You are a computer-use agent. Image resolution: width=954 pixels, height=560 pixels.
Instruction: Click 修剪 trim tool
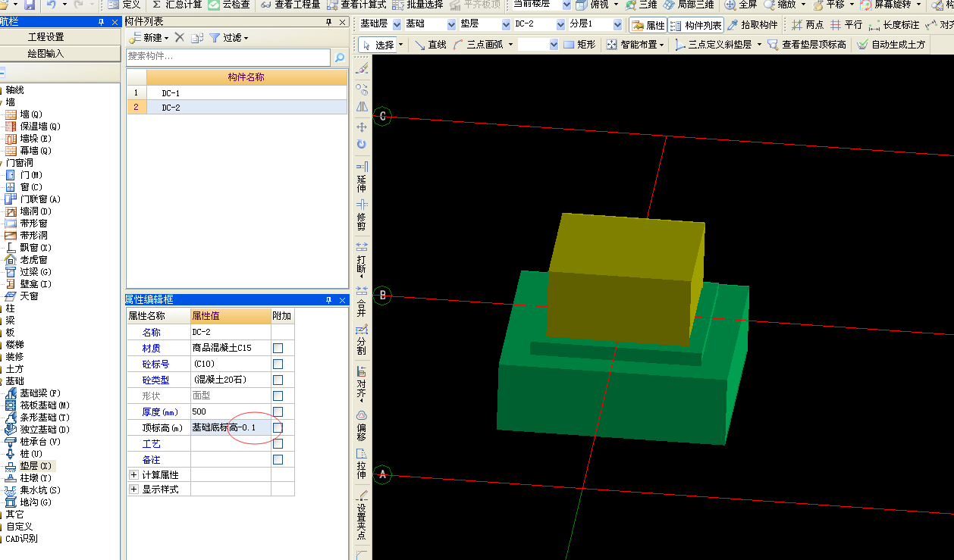362,215
